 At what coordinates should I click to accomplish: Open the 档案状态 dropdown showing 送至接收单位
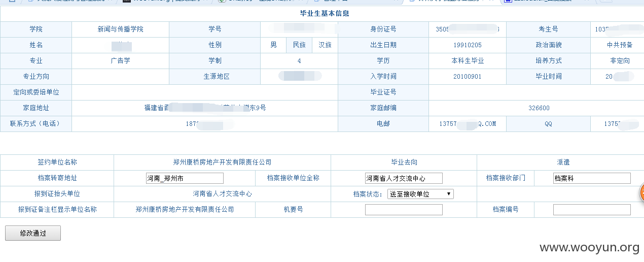(x=420, y=194)
